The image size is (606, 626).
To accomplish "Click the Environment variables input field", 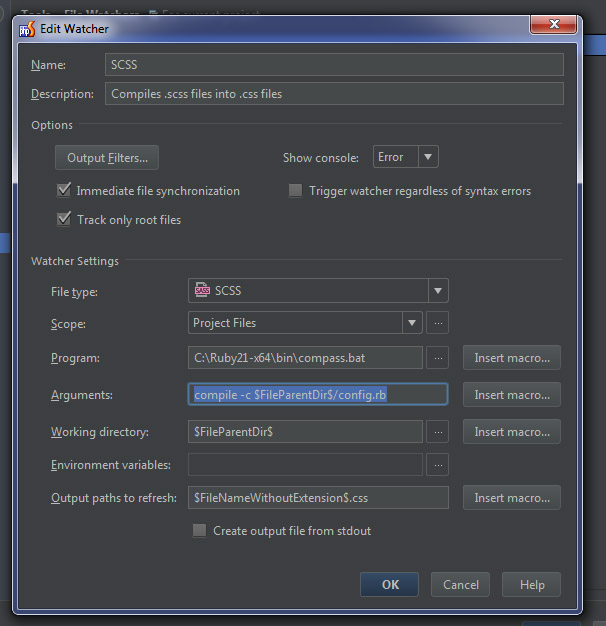I will click(x=305, y=465).
